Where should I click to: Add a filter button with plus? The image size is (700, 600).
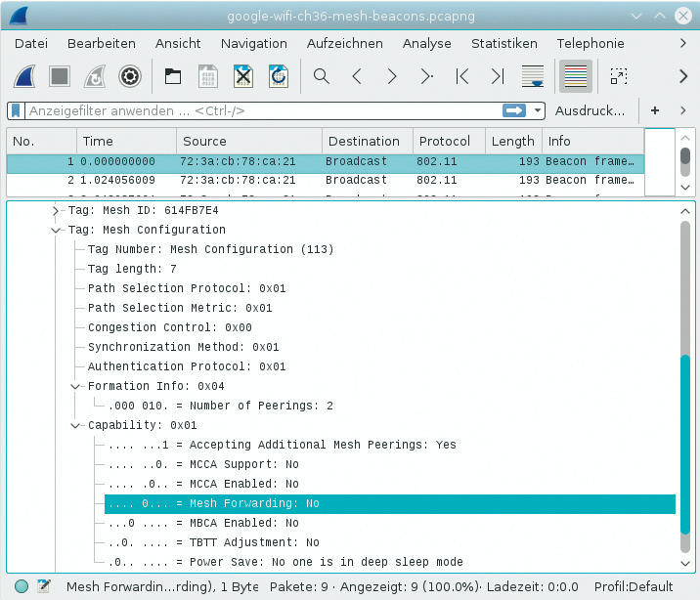(655, 110)
